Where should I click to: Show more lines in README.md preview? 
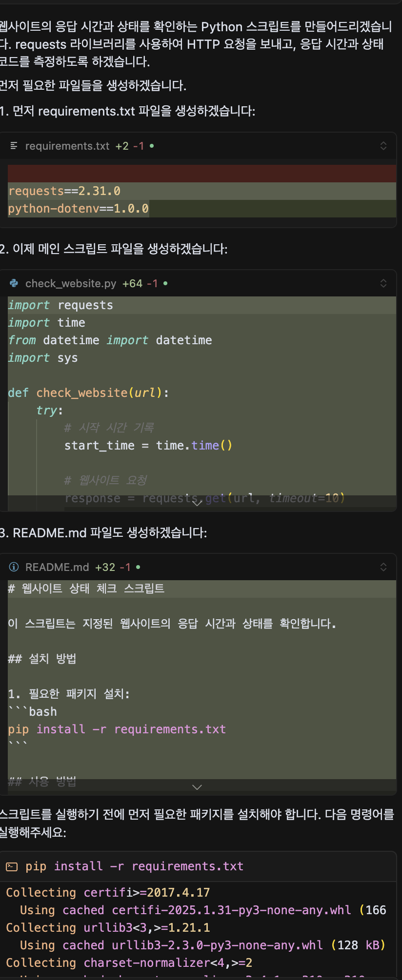point(197,787)
